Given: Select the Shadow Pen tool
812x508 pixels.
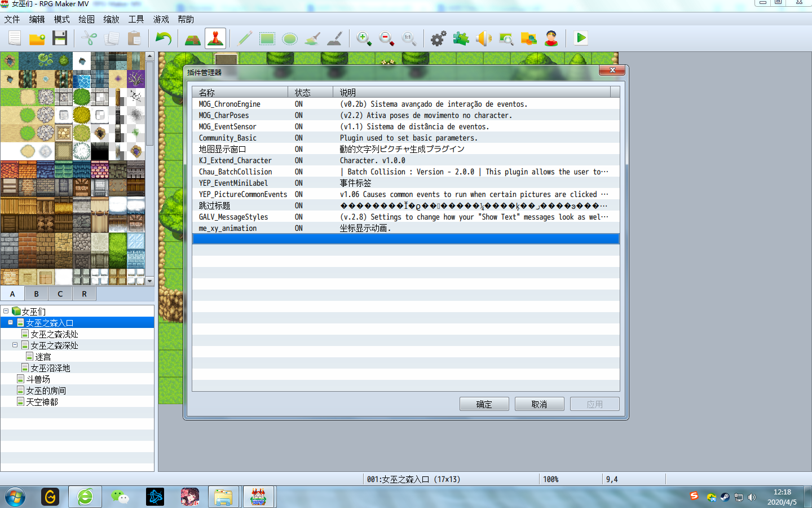Looking at the screenshot, I should click(335, 38).
